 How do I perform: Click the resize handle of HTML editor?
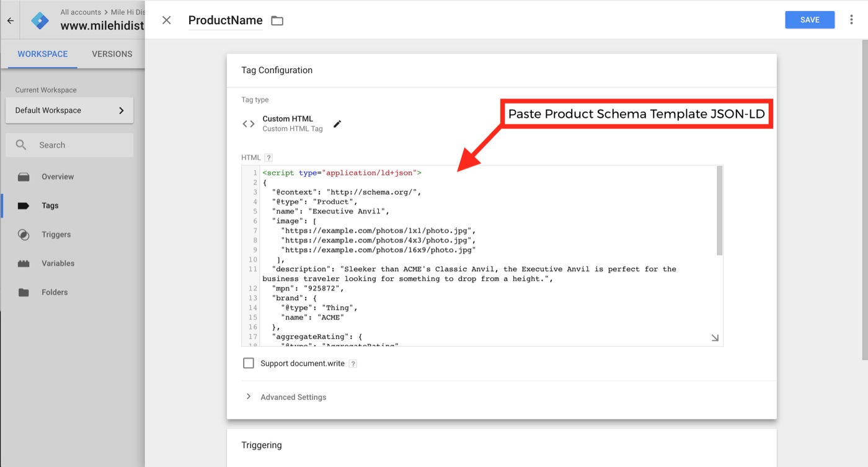(x=715, y=337)
